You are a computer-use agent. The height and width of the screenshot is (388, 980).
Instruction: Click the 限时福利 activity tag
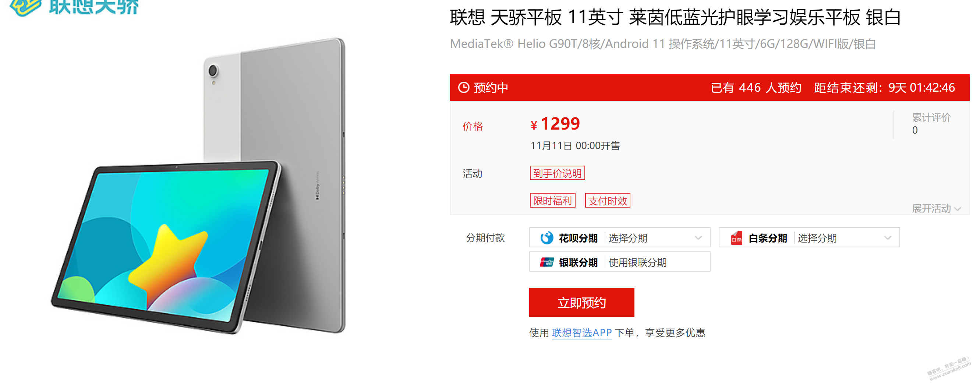(x=552, y=201)
